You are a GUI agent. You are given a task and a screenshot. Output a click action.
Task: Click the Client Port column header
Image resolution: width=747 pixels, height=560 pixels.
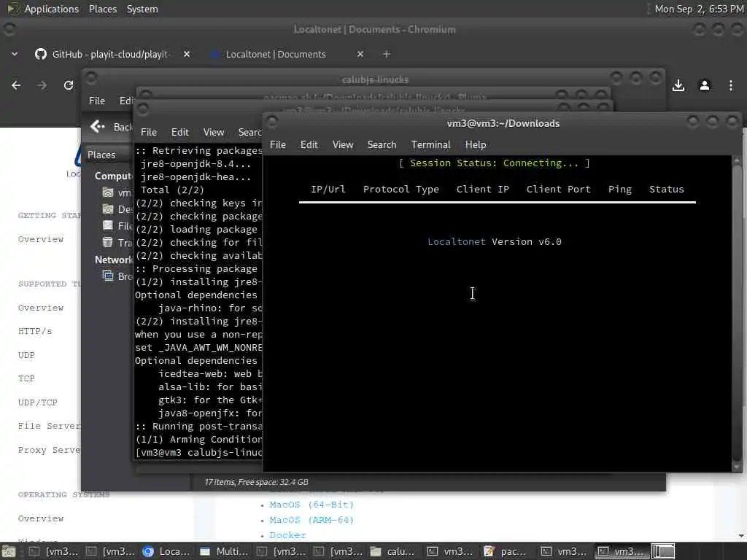pyautogui.click(x=558, y=190)
